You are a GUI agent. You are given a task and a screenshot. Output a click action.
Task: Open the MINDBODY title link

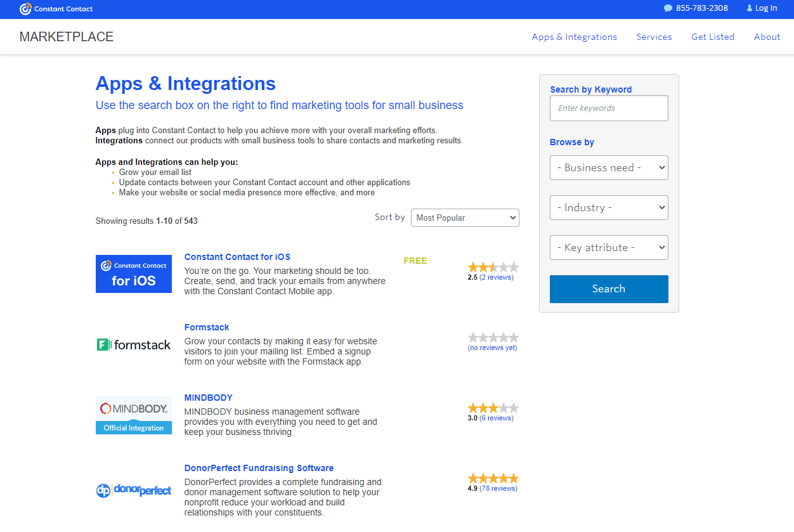209,398
